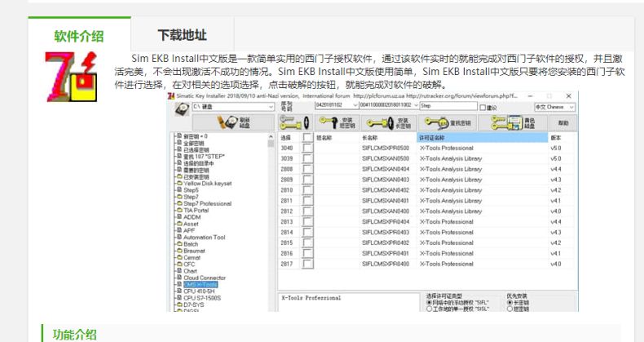
Task: Click the folder icon beside Asset
Action: (179, 224)
